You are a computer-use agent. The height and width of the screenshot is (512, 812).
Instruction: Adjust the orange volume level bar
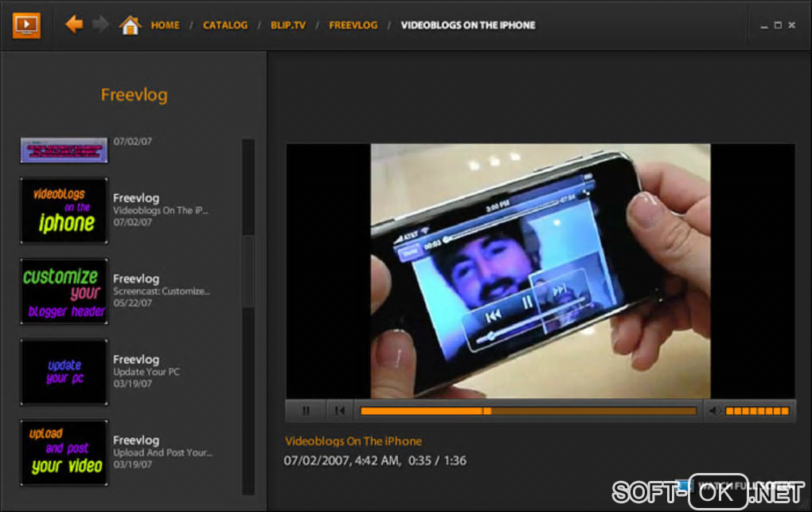757,411
